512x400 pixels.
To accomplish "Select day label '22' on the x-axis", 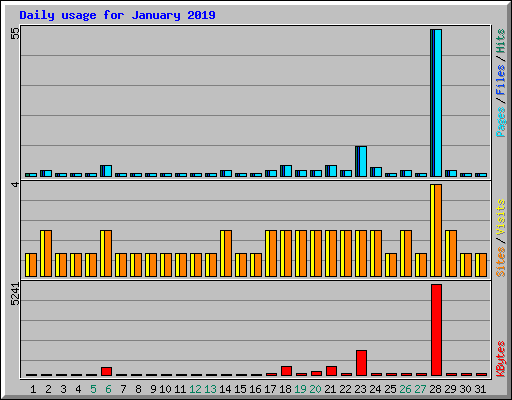I will 345,389.
